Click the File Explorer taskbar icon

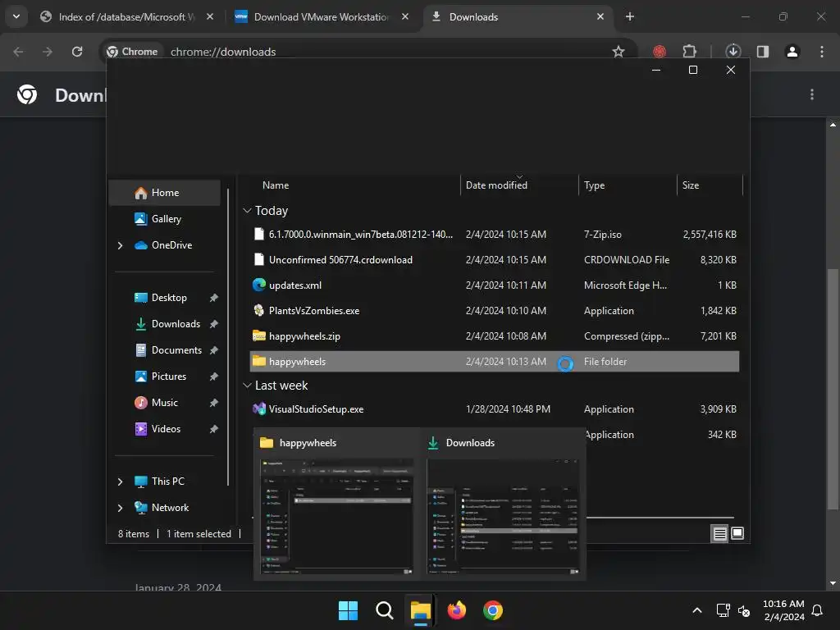point(421,610)
